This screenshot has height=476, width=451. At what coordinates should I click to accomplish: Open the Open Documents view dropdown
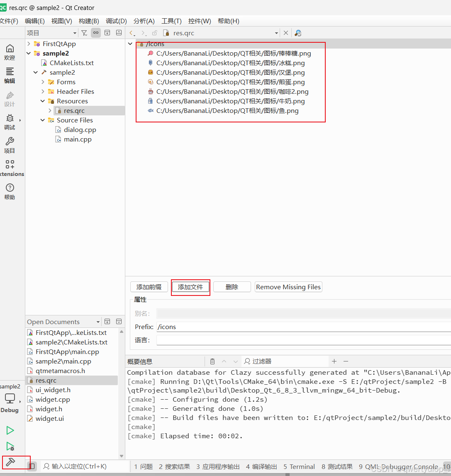click(98, 322)
